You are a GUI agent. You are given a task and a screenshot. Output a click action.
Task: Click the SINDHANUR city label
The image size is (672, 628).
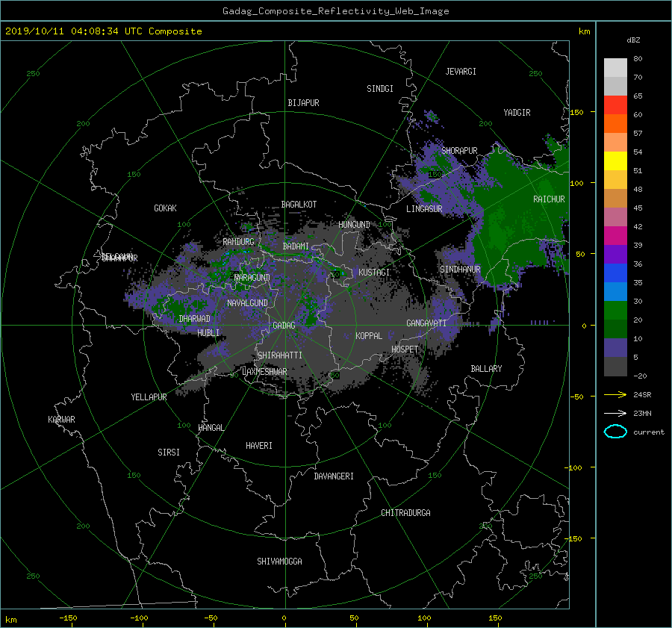coord(460,270)
